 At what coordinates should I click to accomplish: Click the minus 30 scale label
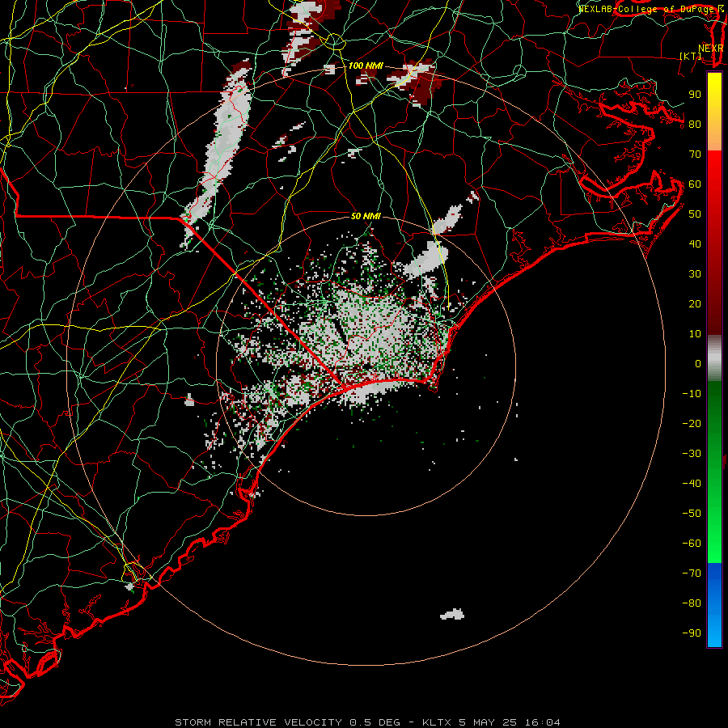pyautogui.click(x=692, y=454)
